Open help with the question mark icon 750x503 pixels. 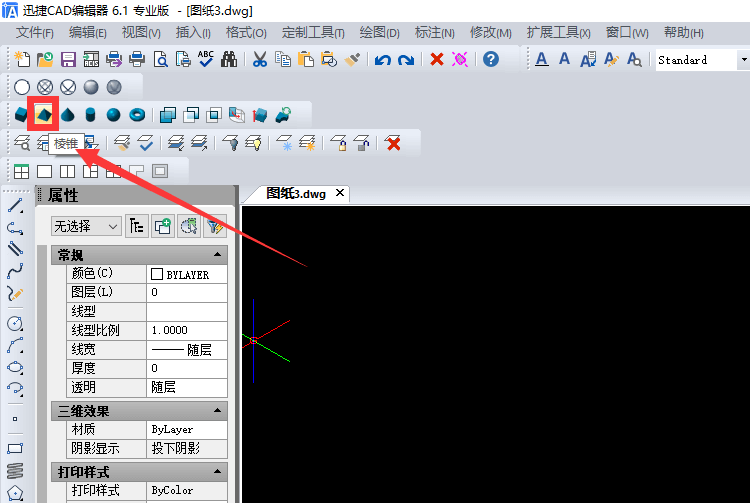point(490,60)
